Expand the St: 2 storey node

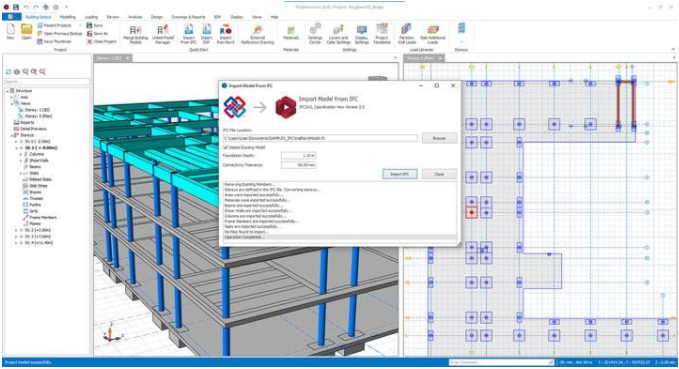coord(16,230)
